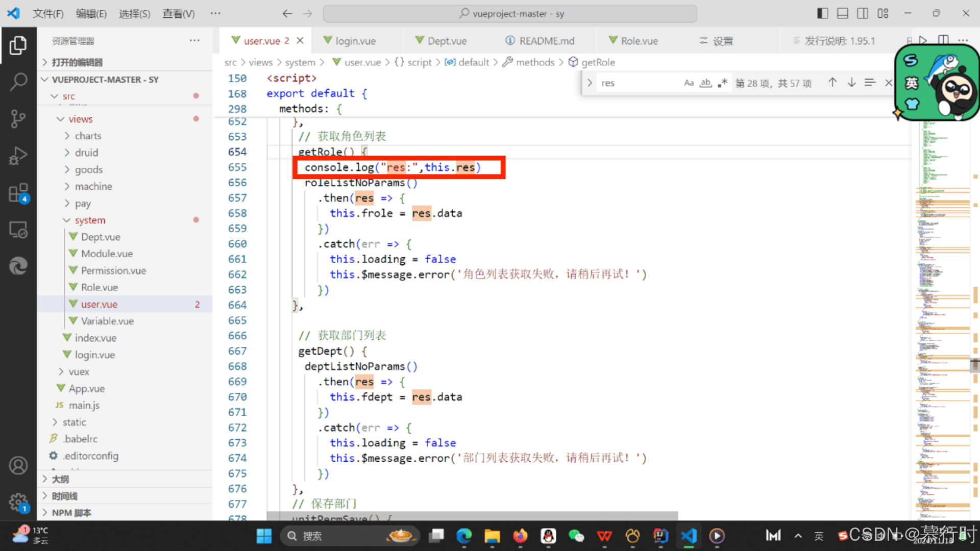Open Extensions view with badge
The image size is (980, 551).
pyautogui.click(x=18, y=193)
